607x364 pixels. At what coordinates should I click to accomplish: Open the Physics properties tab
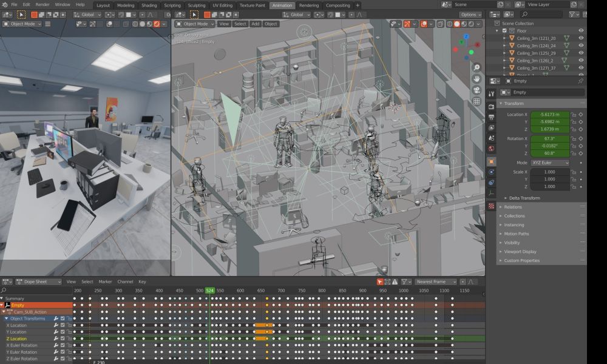(x=491, y=172)
